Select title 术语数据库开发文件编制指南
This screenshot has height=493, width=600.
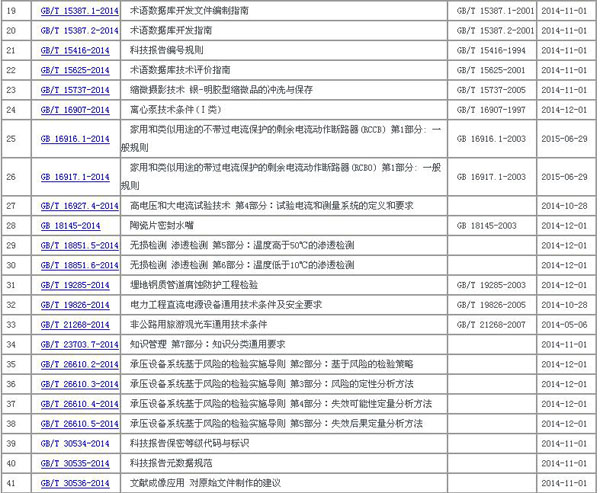click(189, 11)
